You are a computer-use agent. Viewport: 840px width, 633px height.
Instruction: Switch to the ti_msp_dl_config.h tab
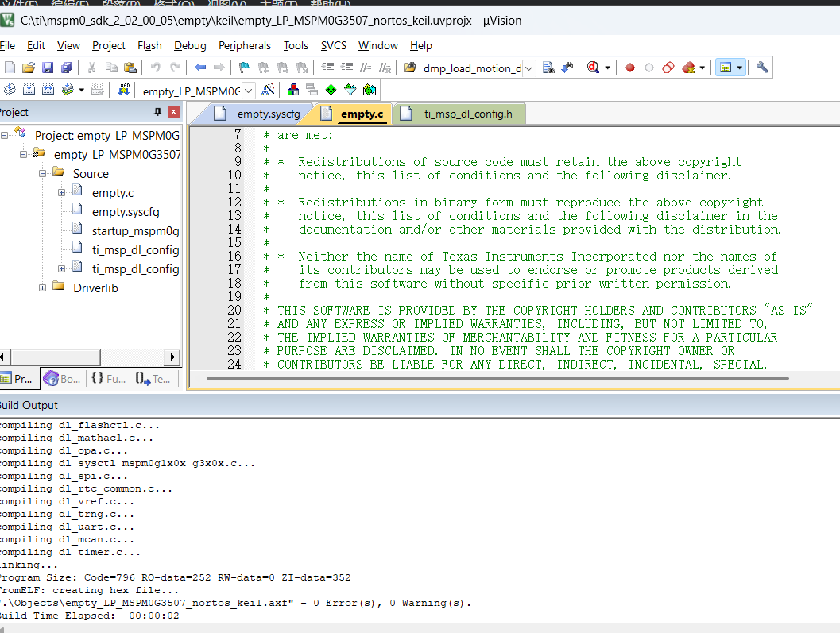pyautogui.click(x=466, y=114)
